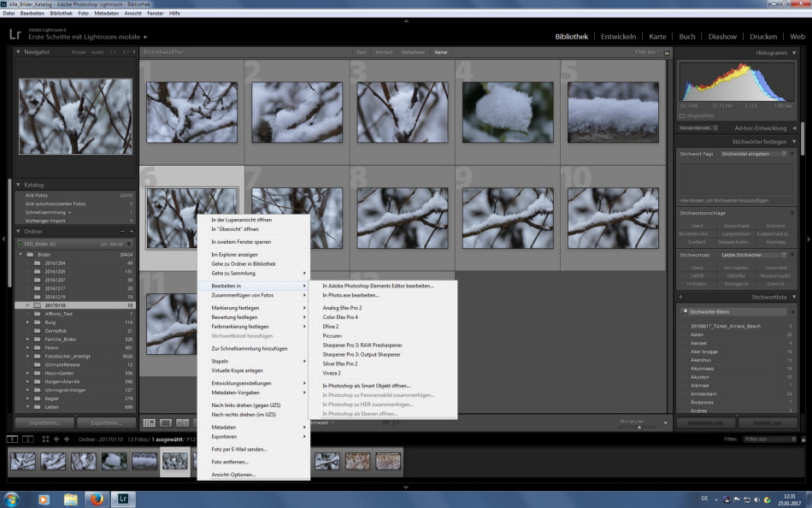The width and height of the screenshot is (812, 508).
Task: Go back with filmstrip left arrow
Action: 57,440
